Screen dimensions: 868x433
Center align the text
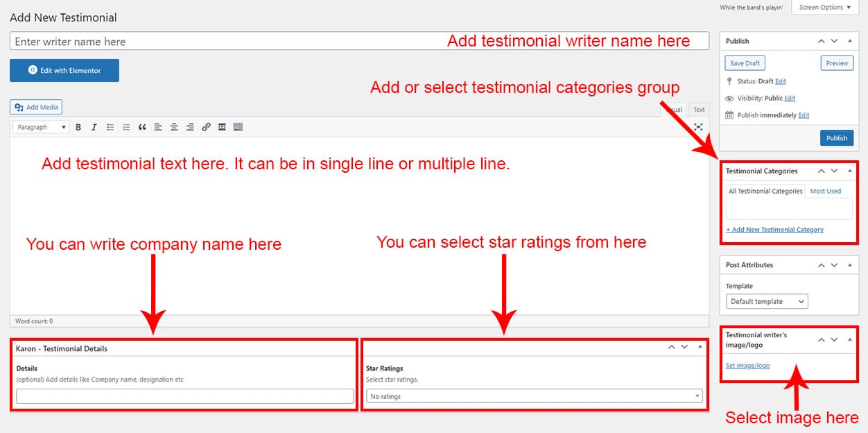point(174,128)
